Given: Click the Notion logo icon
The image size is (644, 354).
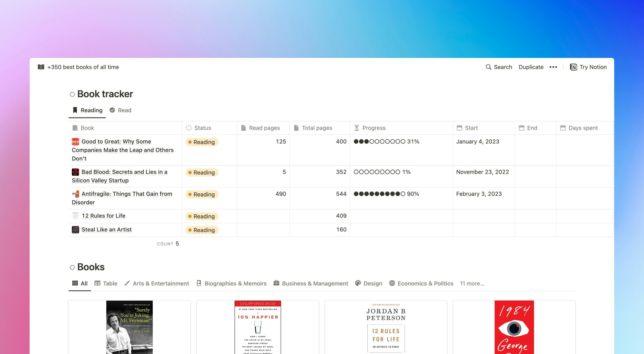Looking at the screenshot, I should click(x=573, y=67).
